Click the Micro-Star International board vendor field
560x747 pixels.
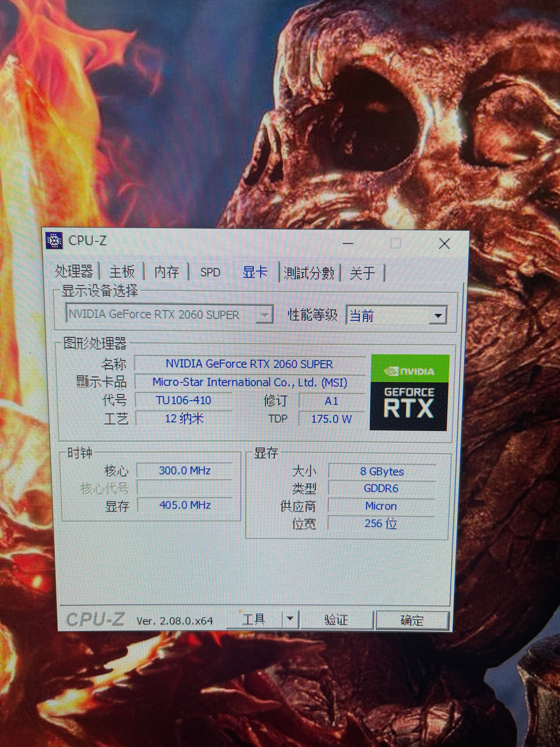pyautogui.click(x=250, y=382)
